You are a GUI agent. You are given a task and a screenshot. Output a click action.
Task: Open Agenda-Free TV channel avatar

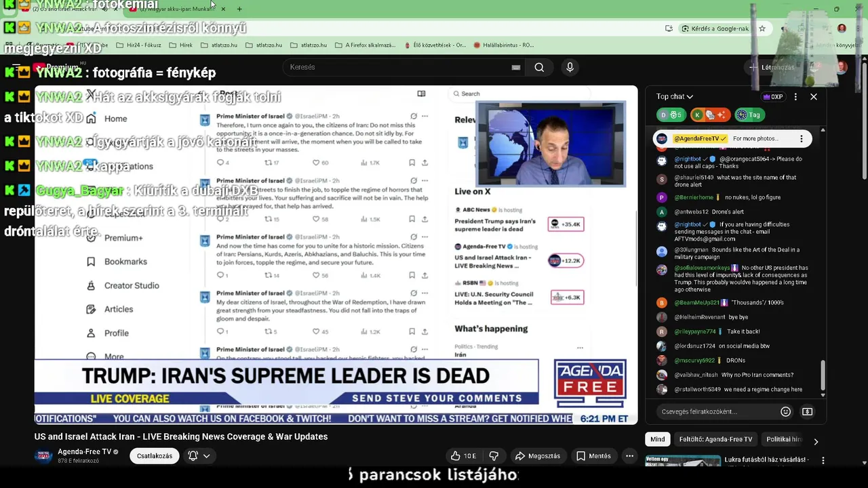point(43,455)
